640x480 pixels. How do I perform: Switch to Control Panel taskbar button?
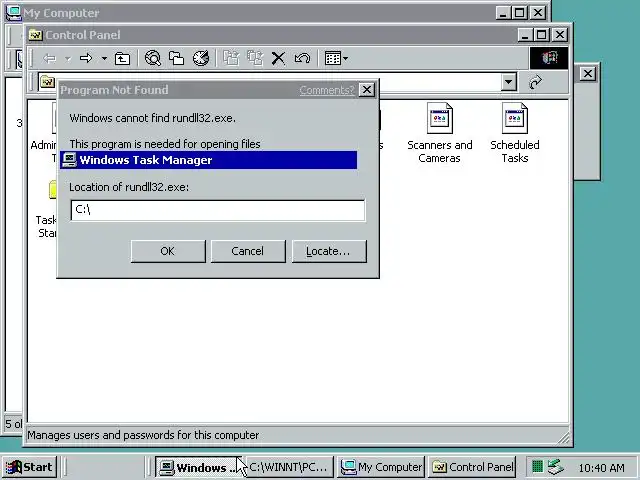click(x=472, y=467)
